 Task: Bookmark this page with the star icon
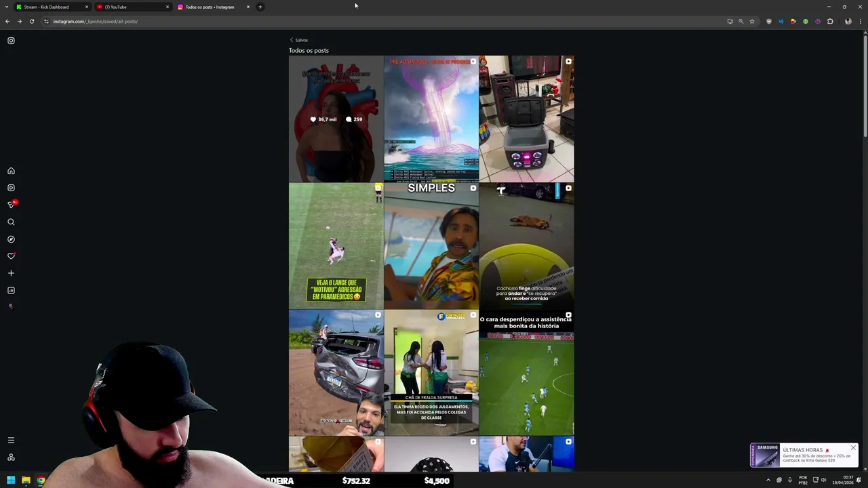coord(751,21)
